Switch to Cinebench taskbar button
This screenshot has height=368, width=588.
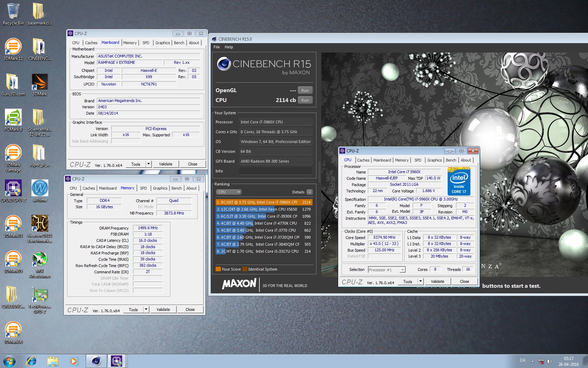pyautogui.click(x=96, y=361)
